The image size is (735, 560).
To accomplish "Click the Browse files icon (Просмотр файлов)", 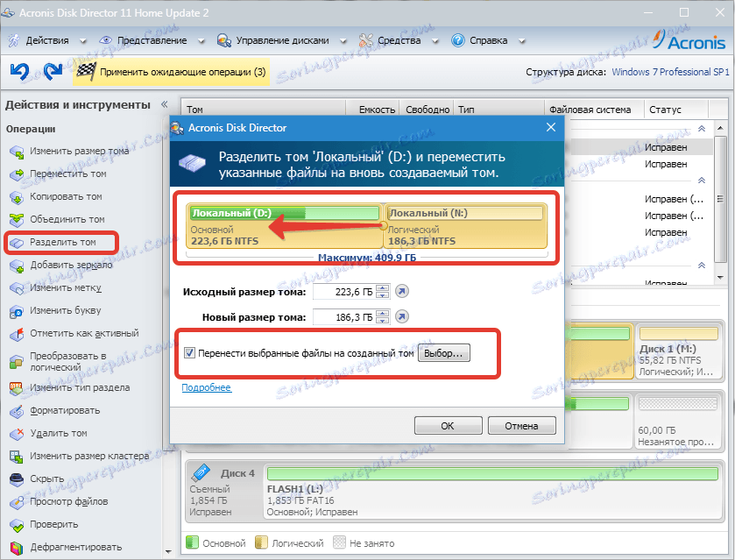I will point(17,502).
